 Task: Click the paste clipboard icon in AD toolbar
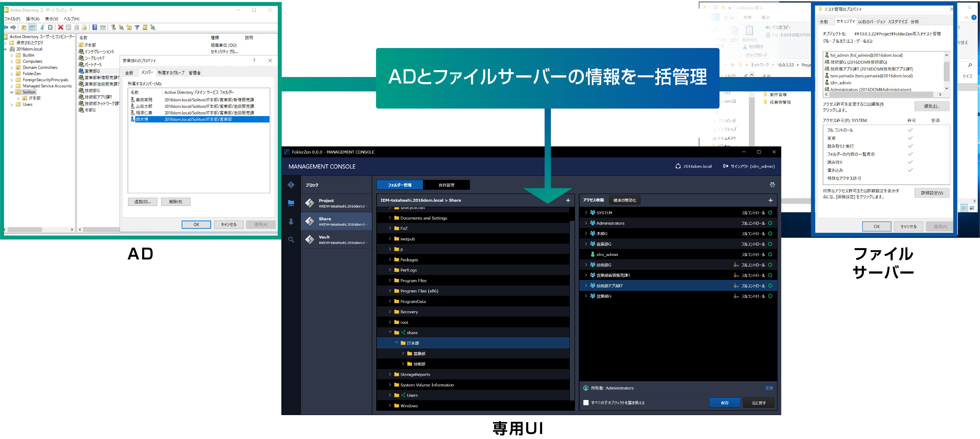pyautogui.click(x=50, y=27)
